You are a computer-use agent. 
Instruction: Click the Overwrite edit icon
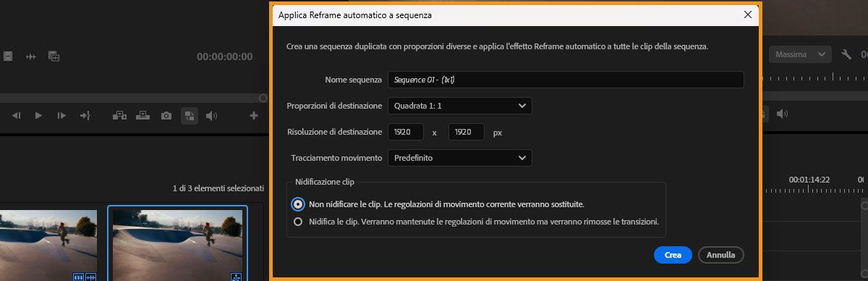tap(142, 115)
